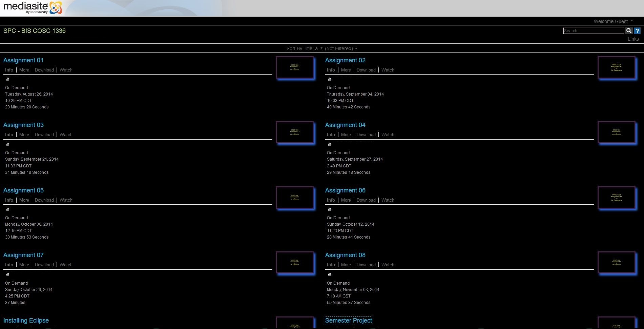The width and height of the screenshot is (644, 329).
Task: Open the Links link
Action: pos(633,39)
